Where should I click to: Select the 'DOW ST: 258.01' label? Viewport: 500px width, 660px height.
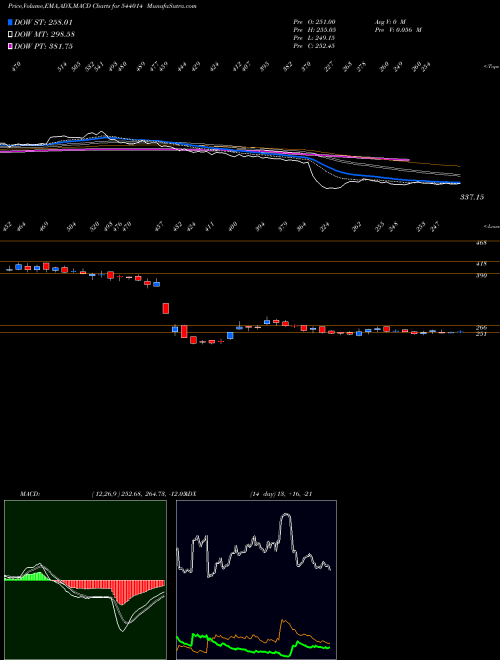pos(43,22)
